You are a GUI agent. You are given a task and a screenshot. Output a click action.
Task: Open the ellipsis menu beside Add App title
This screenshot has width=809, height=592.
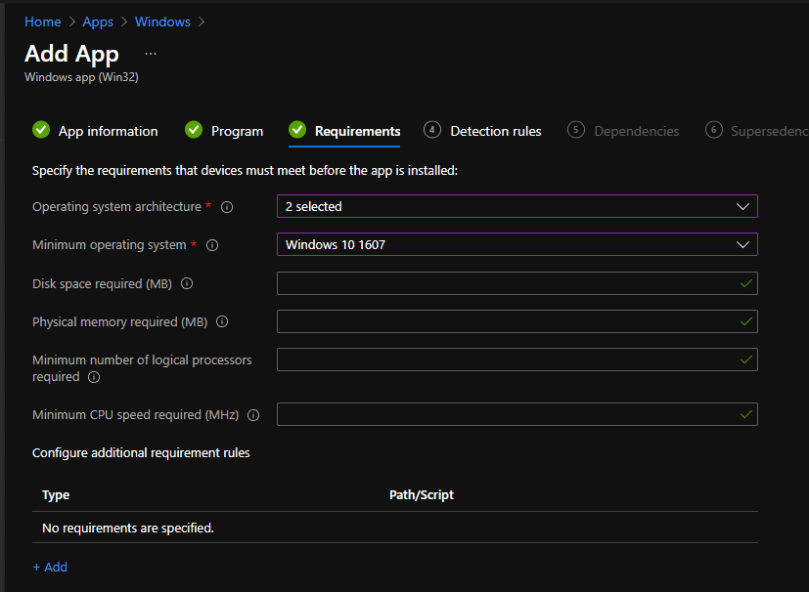(148, 55)
